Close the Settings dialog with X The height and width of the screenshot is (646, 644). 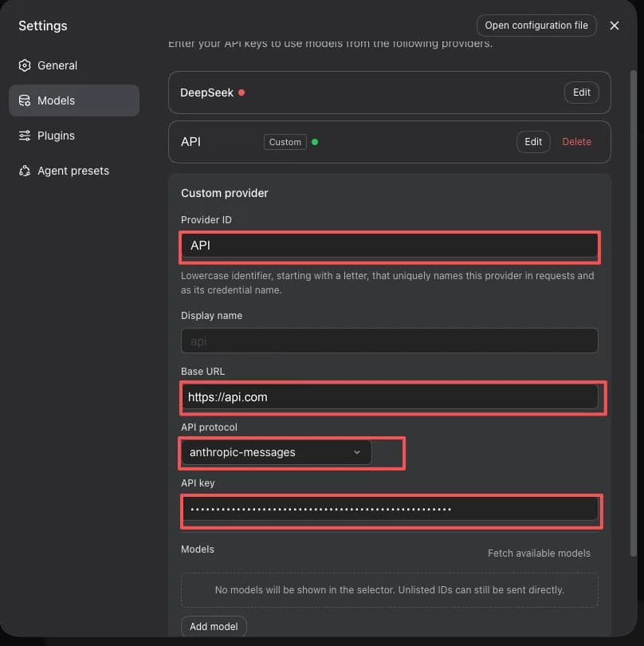click(x=614, y=26)
